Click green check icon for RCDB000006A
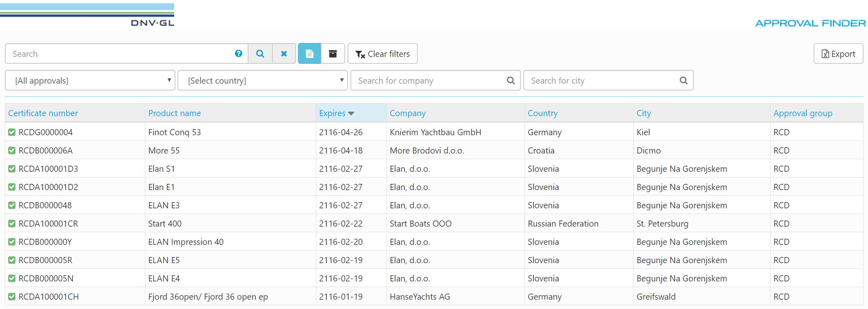This screenshot has height=309, width=868. point(12,150)
